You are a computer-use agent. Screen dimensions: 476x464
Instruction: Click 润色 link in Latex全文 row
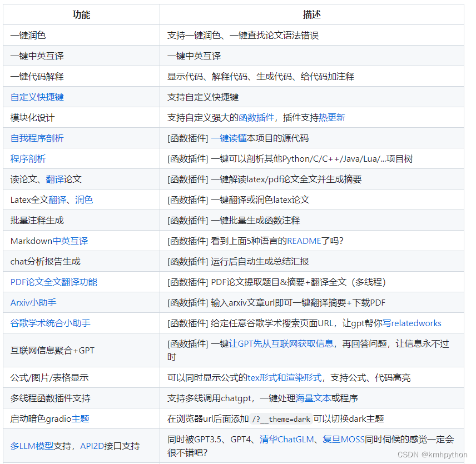pyautogui.click(x=84, y=200)
